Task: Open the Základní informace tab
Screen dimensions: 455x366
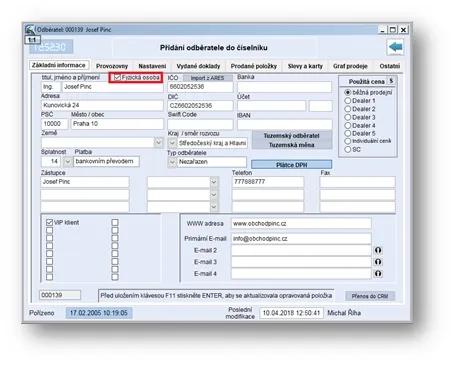Action: coord(59,65)
